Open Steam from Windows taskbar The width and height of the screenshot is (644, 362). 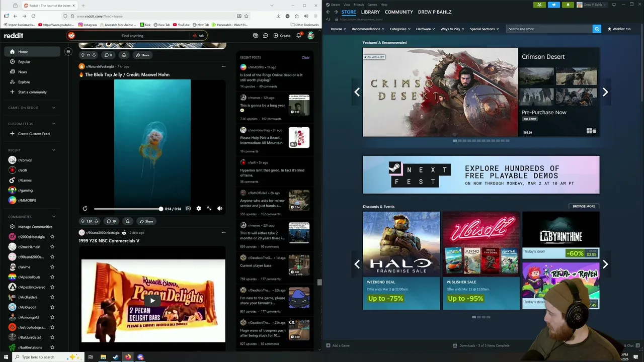point(115,357)
